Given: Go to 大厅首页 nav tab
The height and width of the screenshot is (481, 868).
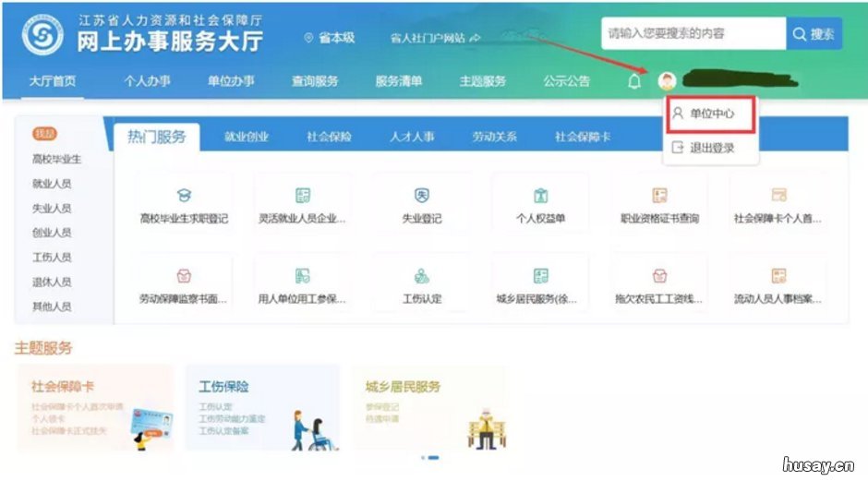Looking at the screenshot, I should pos(53,81).
